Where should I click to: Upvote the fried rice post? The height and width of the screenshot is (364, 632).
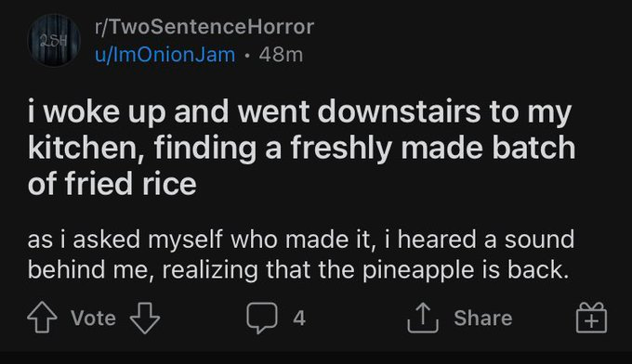[x=43, y=318]
